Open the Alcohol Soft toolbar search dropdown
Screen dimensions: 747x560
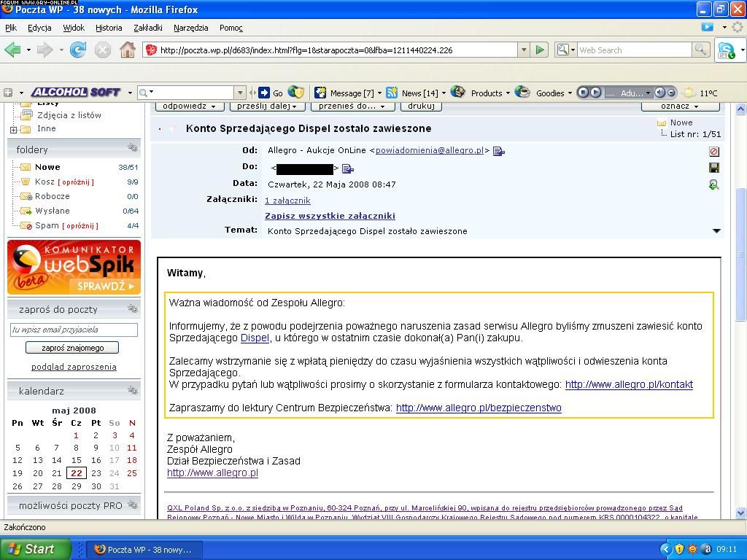[240, 93]
